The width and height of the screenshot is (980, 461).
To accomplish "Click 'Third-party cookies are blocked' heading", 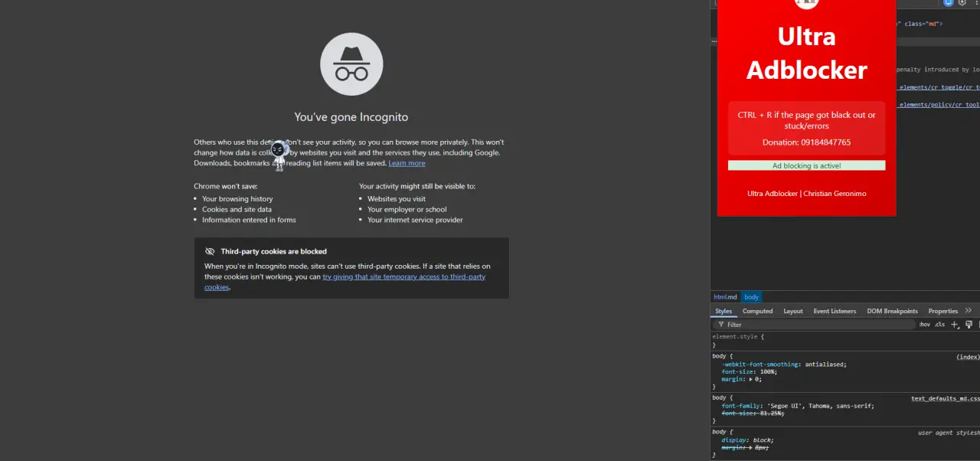I will (273, 251).
